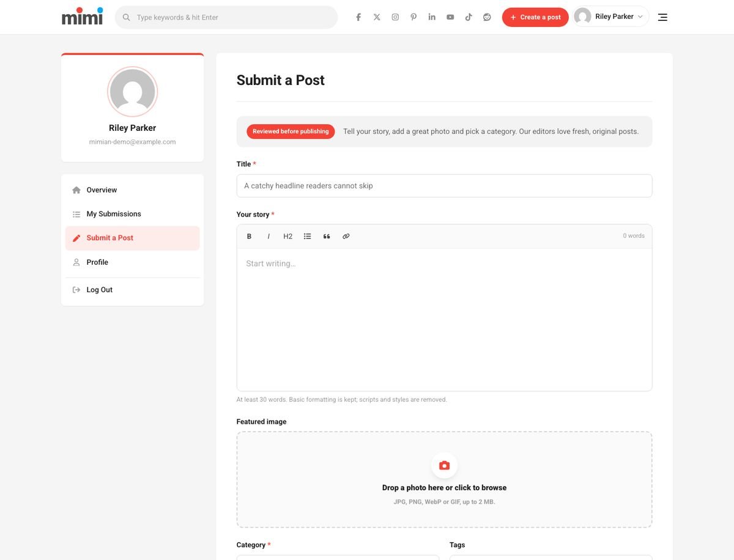This screenshot has width=734, height=560.
Task: Click the 0 words counter
Action: pos(634,236)
